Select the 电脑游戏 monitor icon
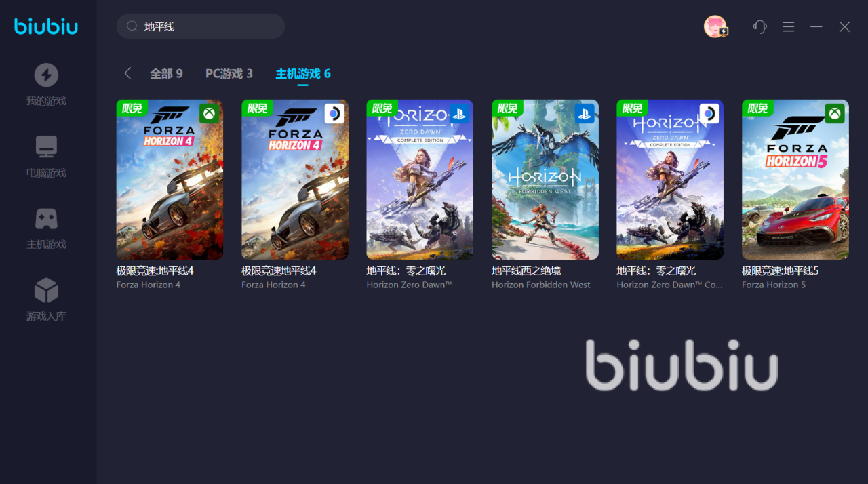Image resolution: width=868 pixels, height=484 pixels. [46, 146]
